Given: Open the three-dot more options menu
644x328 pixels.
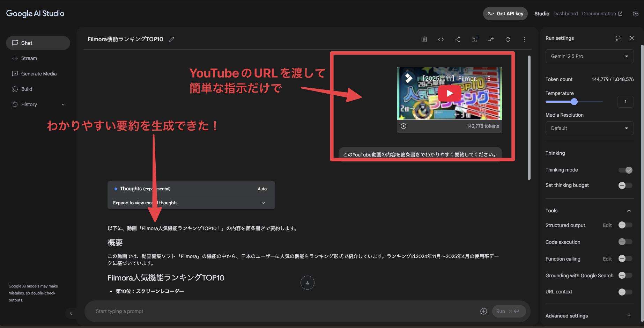Looking at the screenshot, I should click(524, 39).
